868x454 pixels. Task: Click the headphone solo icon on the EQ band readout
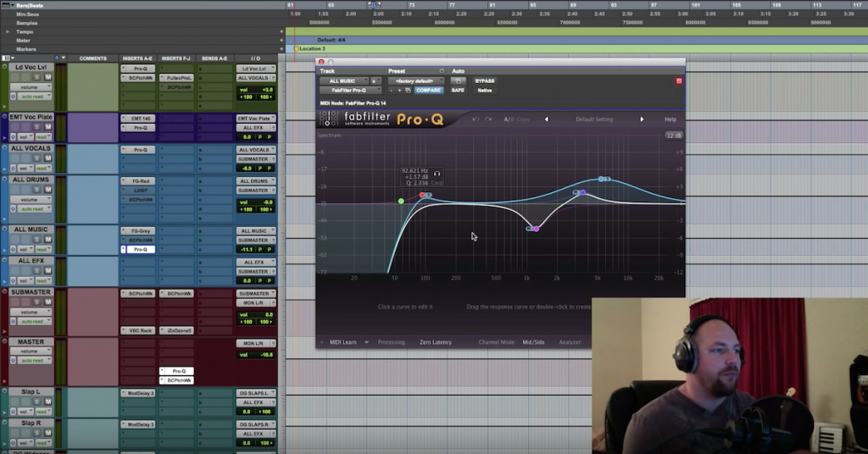pos(437,173)
